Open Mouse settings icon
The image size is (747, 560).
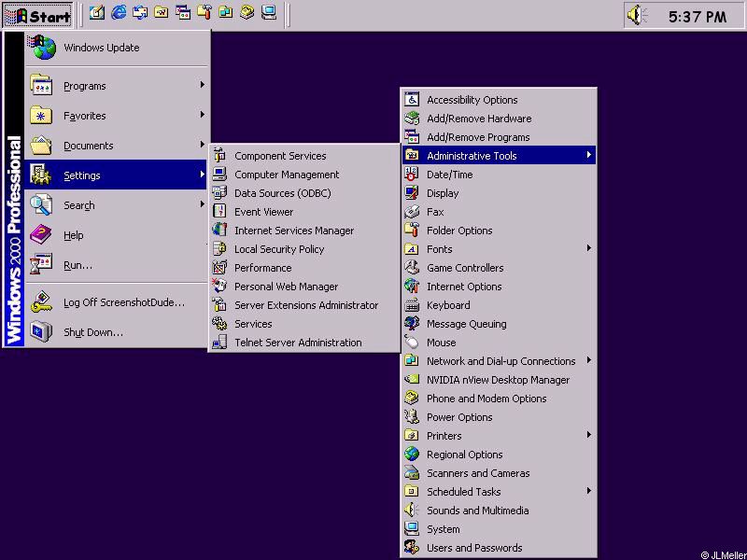pos(412,342)
